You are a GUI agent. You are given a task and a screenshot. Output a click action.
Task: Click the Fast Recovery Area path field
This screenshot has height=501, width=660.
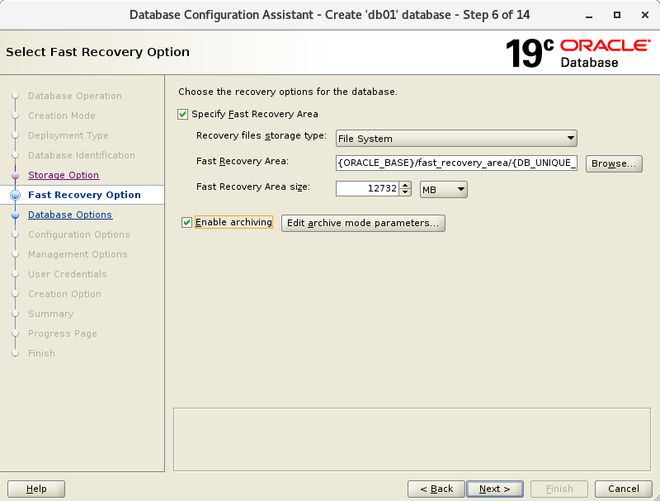click(x=456, y=163)
